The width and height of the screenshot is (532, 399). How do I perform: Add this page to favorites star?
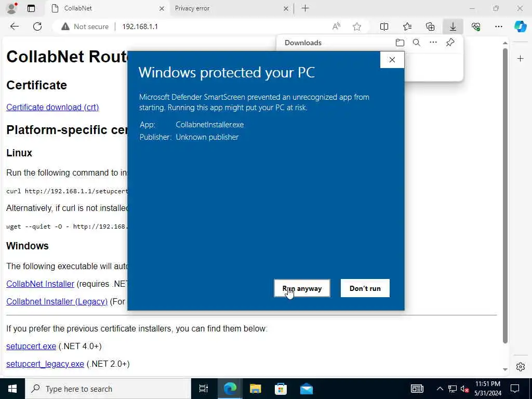356,26
